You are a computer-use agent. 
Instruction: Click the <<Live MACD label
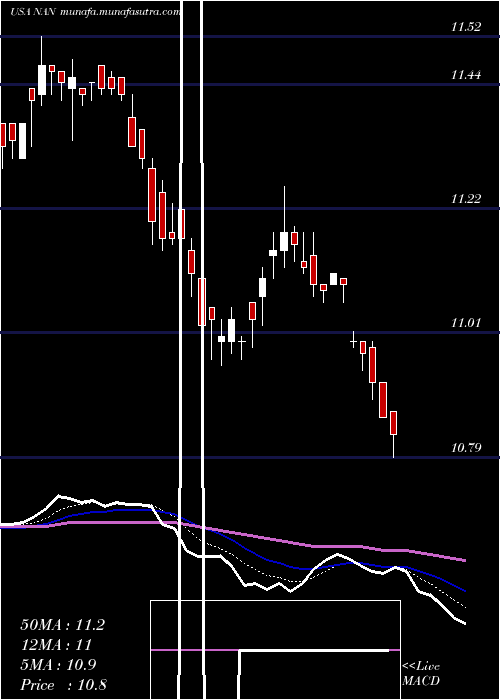[x=421, y=674]
